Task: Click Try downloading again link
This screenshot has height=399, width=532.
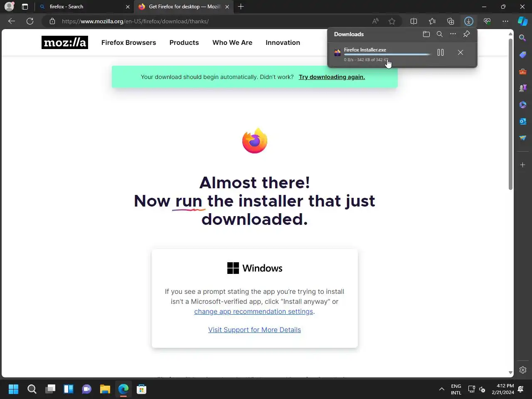Action: tap(332, 77)
